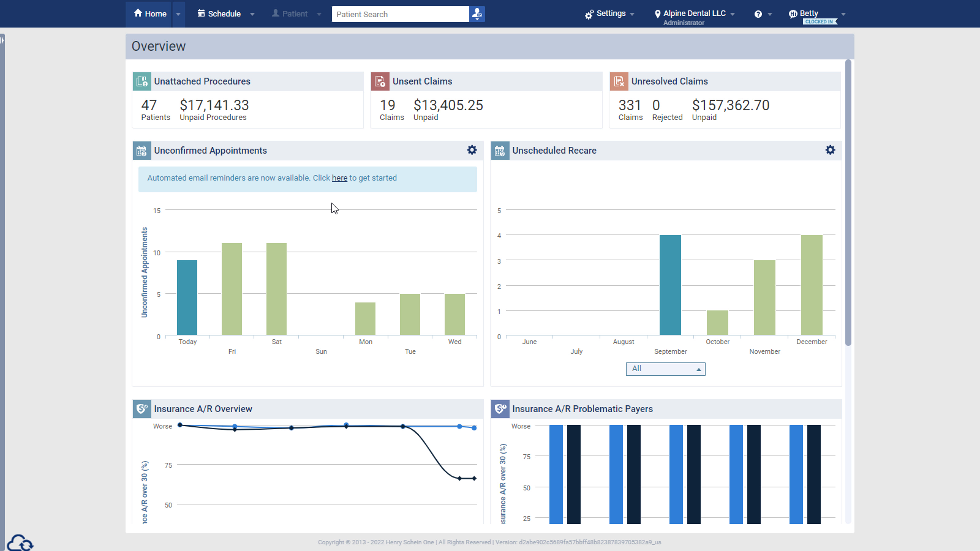980x551 pixels.
Task: Open Unscheduled Recare gear settings
Action: tap(830, 150)
